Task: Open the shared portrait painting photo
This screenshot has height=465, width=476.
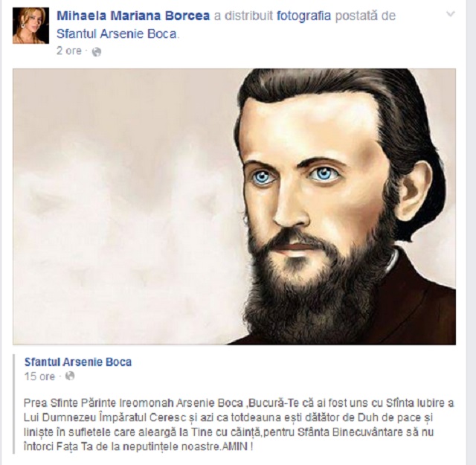Action: (x=234, y=207)
